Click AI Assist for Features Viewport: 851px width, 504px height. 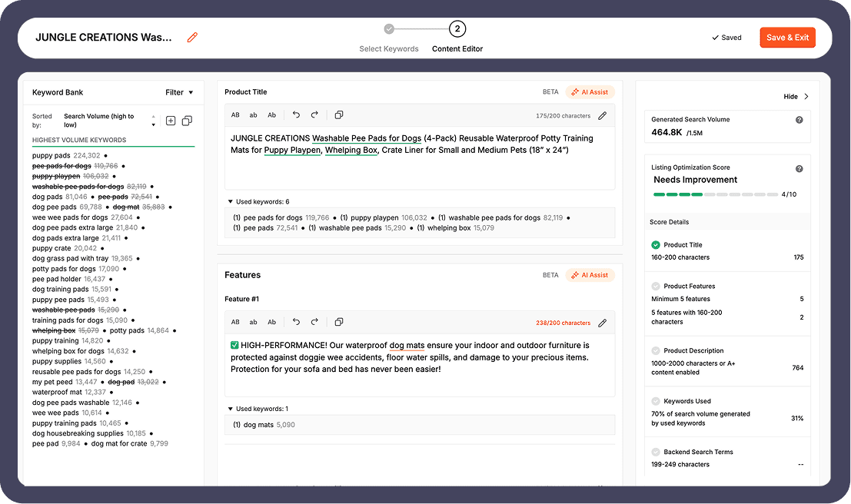pyautogui.click(x=590, y=275)
